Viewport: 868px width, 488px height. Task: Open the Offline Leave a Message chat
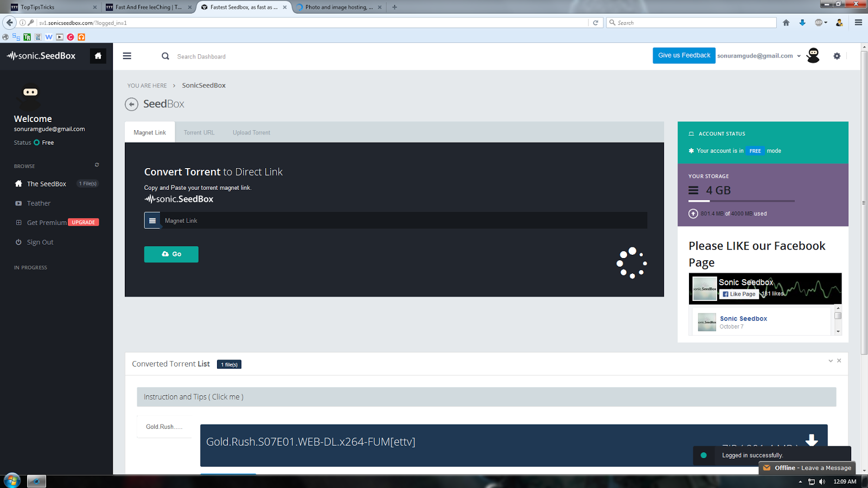[807, 468]
